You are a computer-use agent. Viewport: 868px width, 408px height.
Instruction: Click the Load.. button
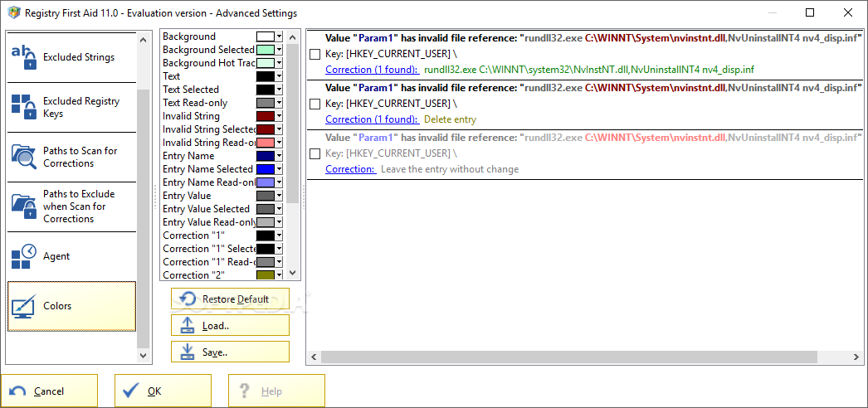230,326
